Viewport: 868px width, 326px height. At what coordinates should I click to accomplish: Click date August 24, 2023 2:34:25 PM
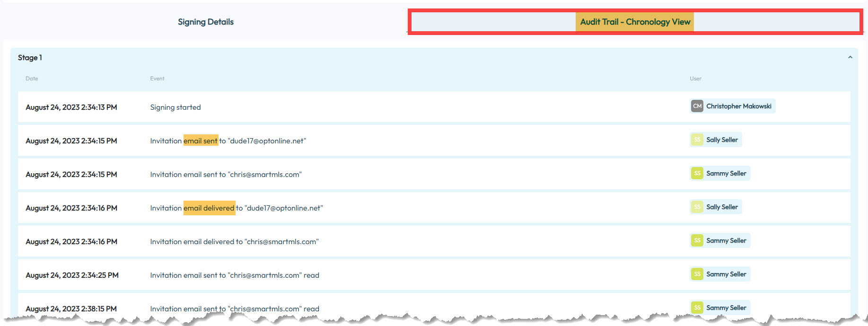click(x=72, y=275)
